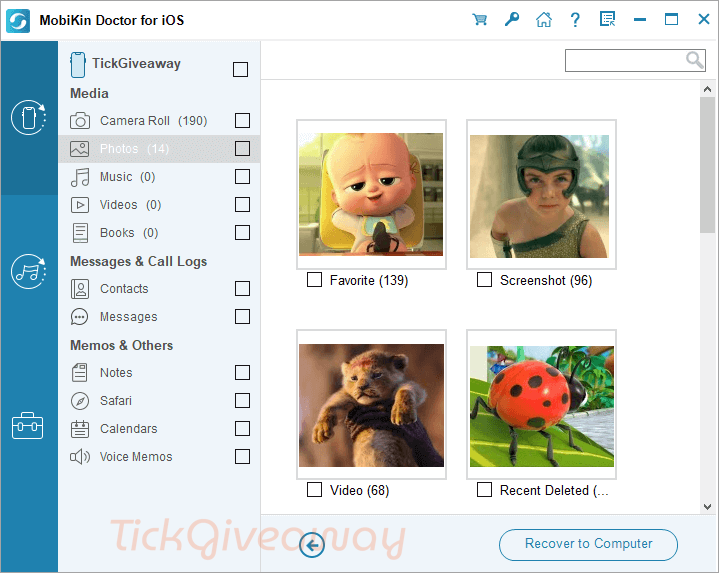Open the Screenshot album thumbnail
719x573 pixels.
[541, 194]
